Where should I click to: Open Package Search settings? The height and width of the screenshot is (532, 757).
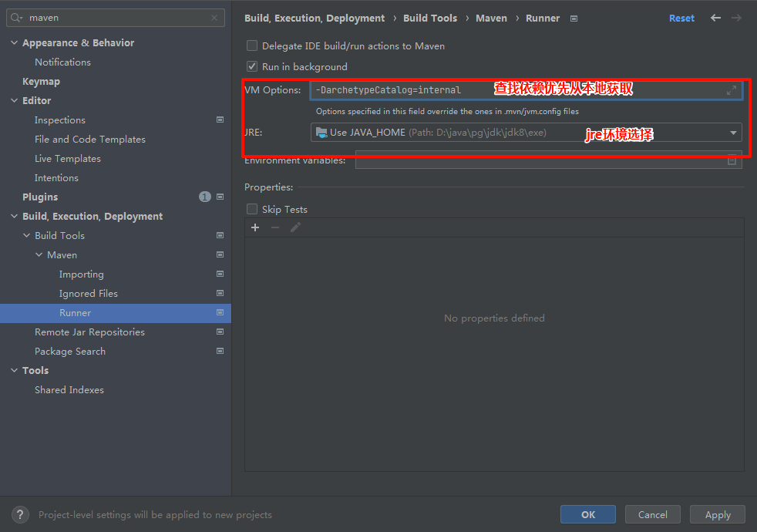[70, 352]
